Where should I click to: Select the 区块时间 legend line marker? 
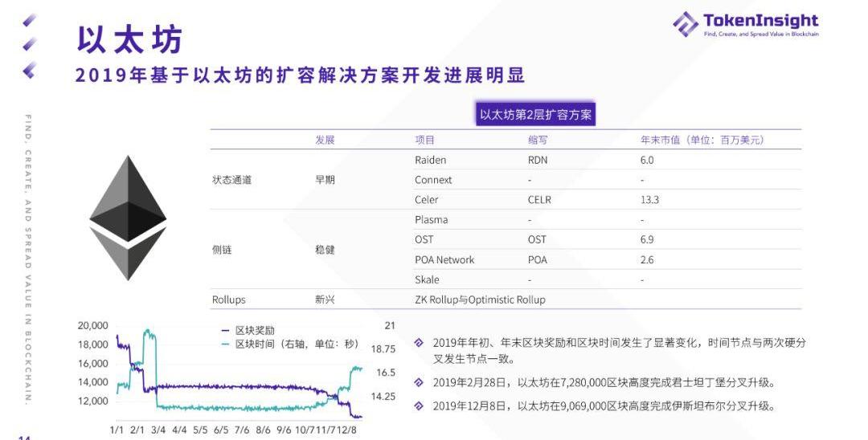click(x=226, y=344)
